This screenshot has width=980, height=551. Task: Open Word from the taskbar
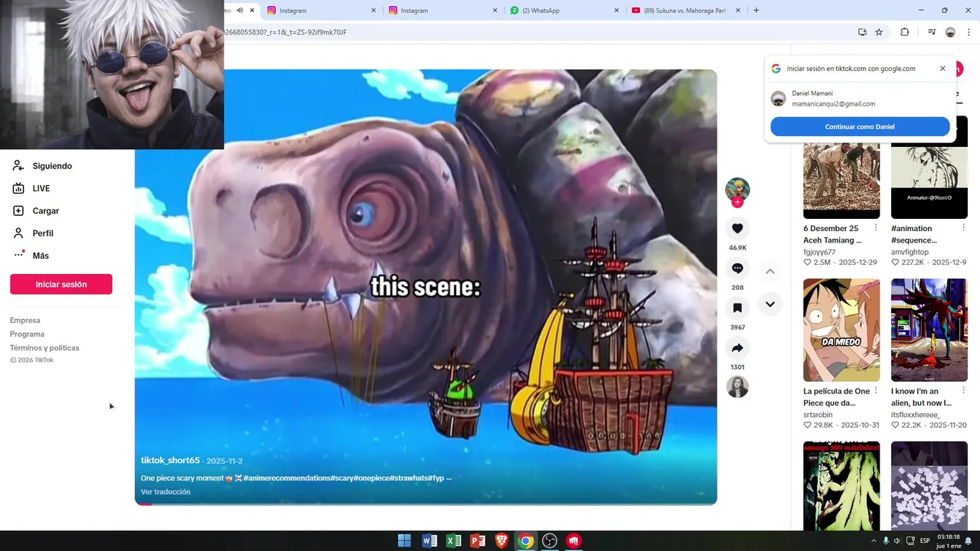tap(429, 540)
